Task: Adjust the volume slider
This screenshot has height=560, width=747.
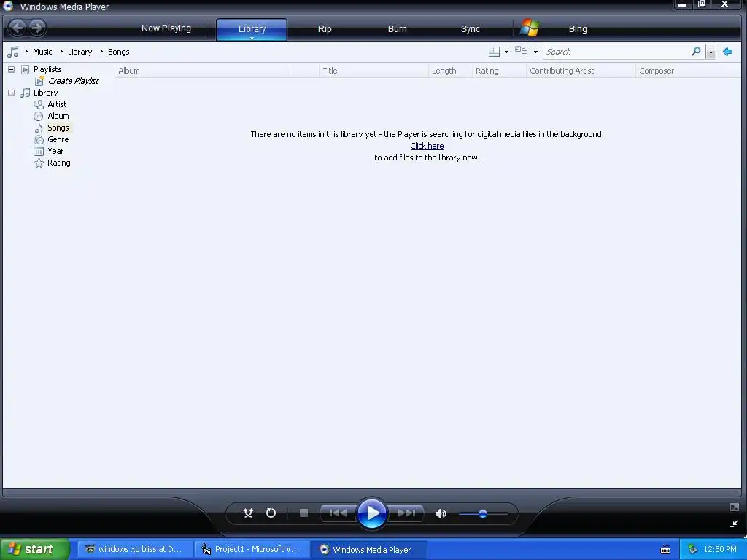Action: coord(483,513)
